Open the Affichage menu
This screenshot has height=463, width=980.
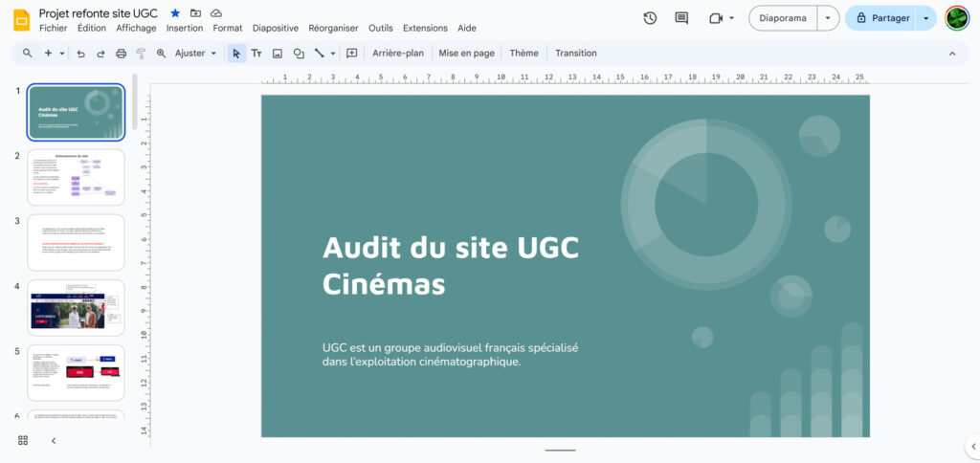click(136, 28)
